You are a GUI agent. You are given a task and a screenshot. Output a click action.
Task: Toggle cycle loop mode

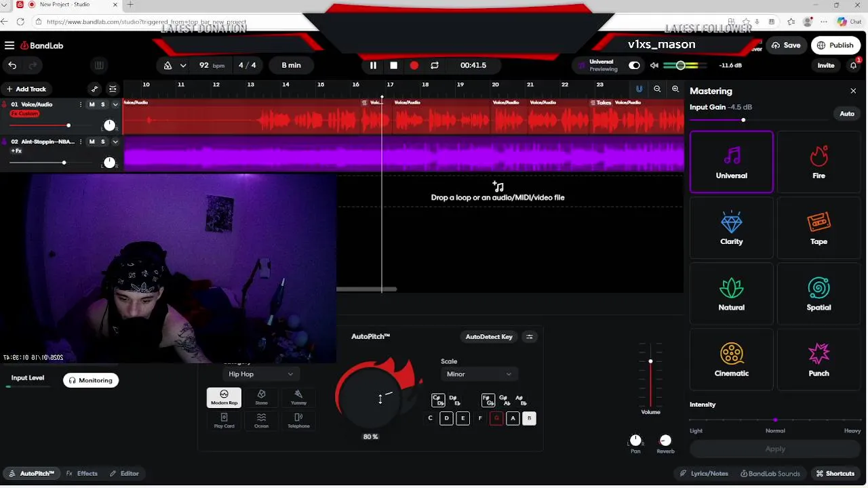click(x=435, y=65)
